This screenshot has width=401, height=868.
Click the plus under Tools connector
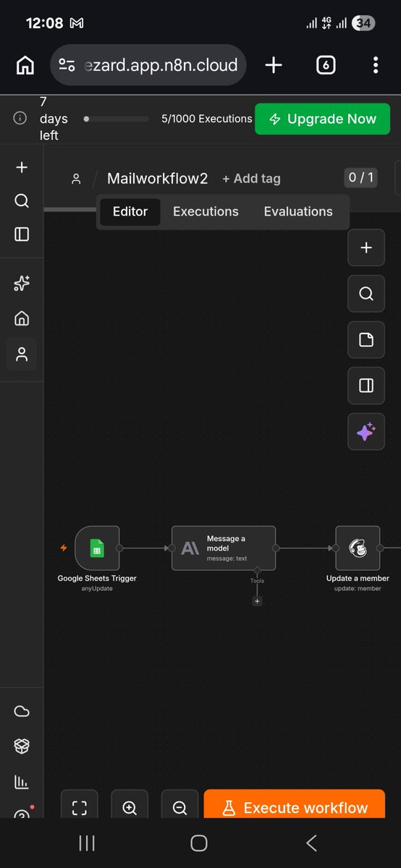(x=257, y=601)
